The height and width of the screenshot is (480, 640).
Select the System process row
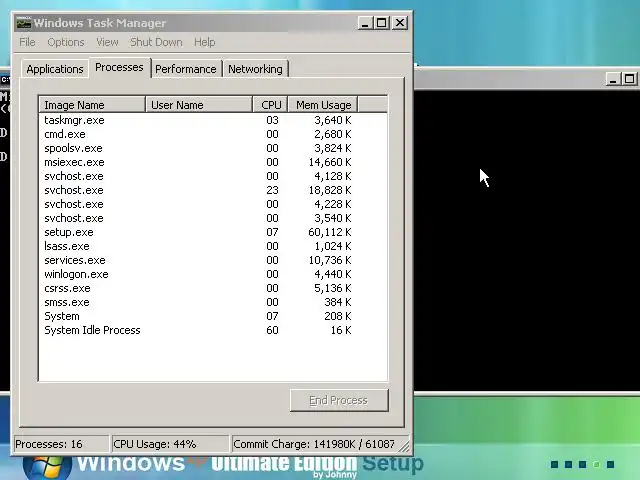213,316
